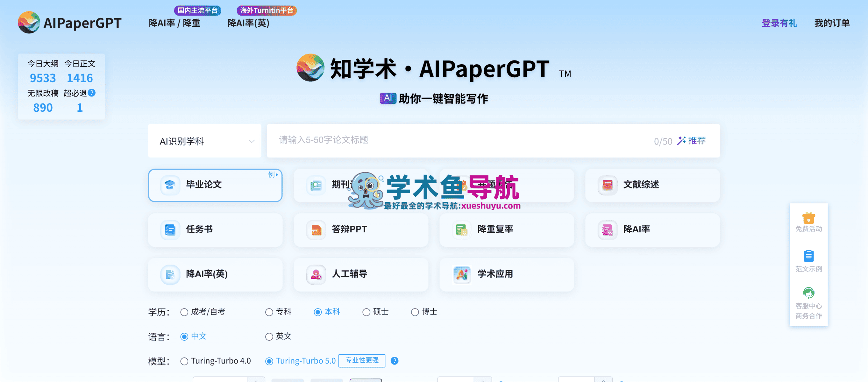The height and width of the screenshot is (382, 868).
Task: Open 降AI率(英) nav menu
Action: tap(248, 23)
